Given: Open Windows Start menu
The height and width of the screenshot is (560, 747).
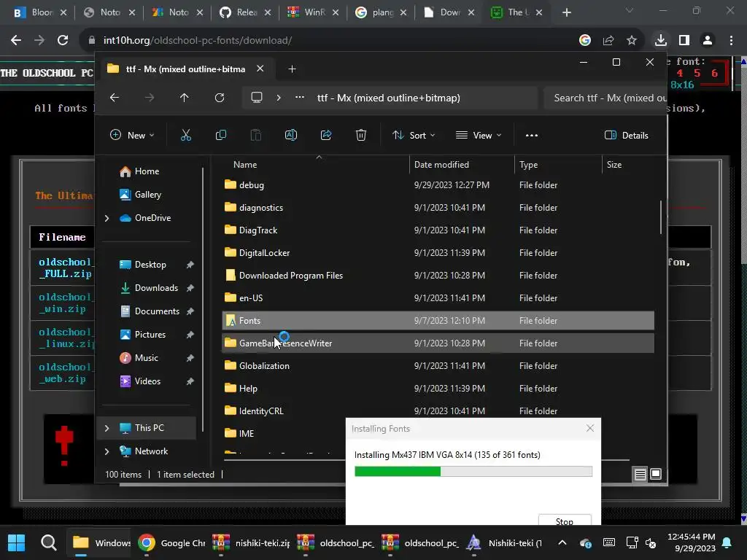Looking at the screenshot, I should point(17,542).
